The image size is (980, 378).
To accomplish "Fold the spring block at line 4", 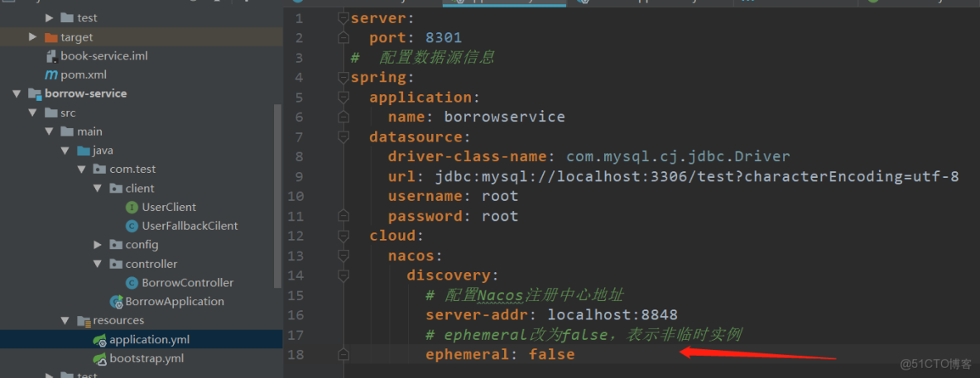I will click(343, 78).
